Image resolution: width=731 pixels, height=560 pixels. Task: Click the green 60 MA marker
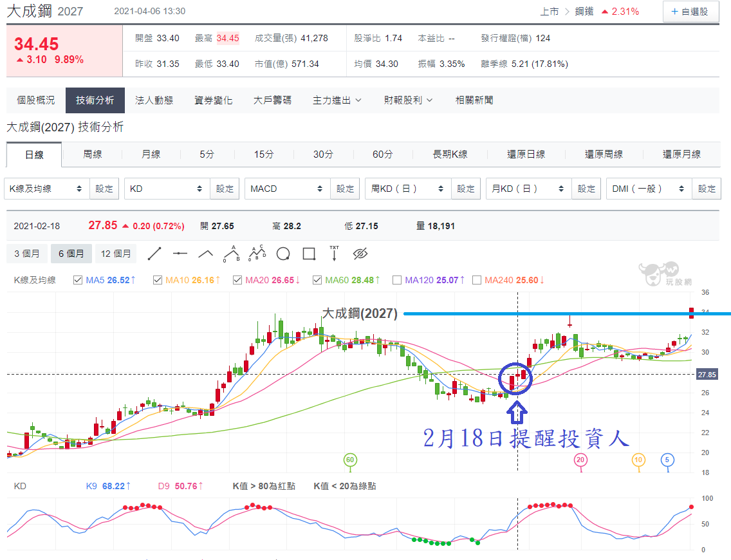[x=350, y=460]
